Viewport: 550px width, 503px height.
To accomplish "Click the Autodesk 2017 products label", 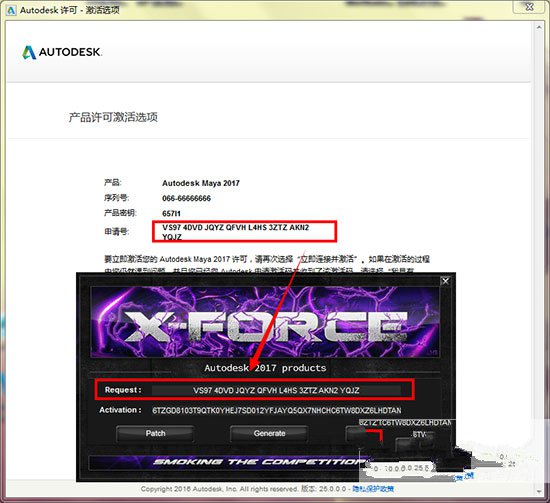I will [x=265, y=368].
